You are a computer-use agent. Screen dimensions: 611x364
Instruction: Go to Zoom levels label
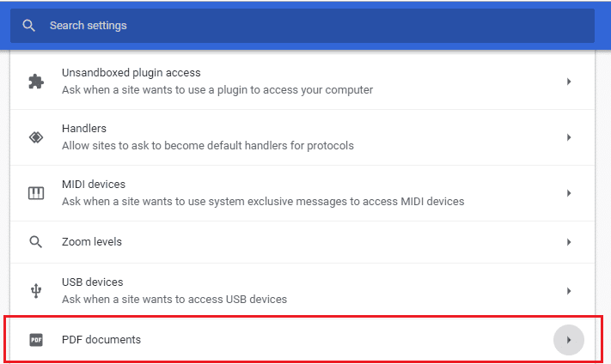pyautogui.click(x=92, y=242)
